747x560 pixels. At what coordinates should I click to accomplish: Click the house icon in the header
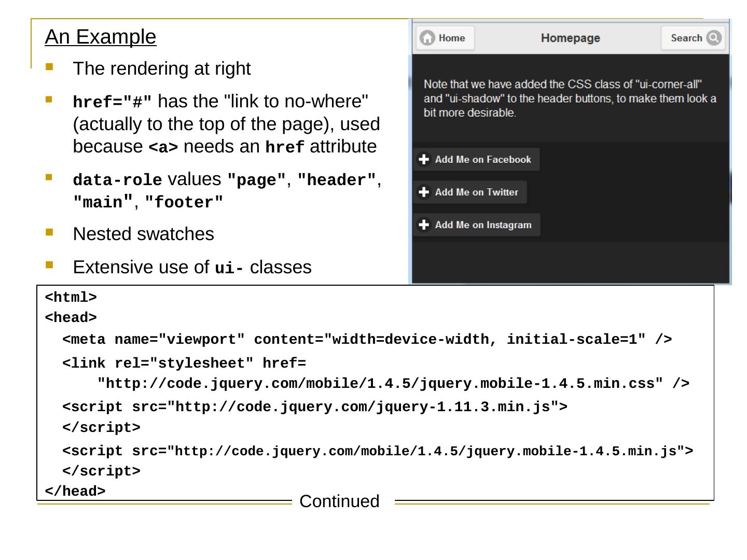427,38
